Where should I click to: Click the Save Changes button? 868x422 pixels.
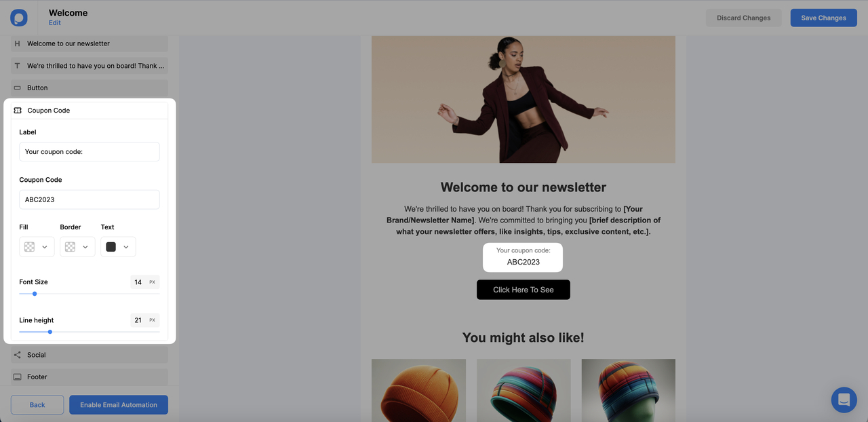pos(824,18)
